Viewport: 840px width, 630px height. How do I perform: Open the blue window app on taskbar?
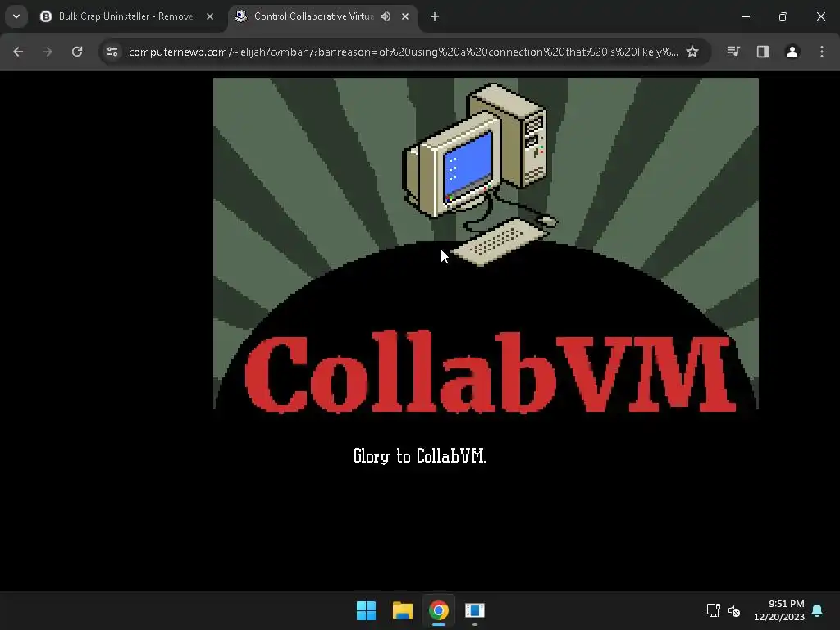[x=475, y=610]
